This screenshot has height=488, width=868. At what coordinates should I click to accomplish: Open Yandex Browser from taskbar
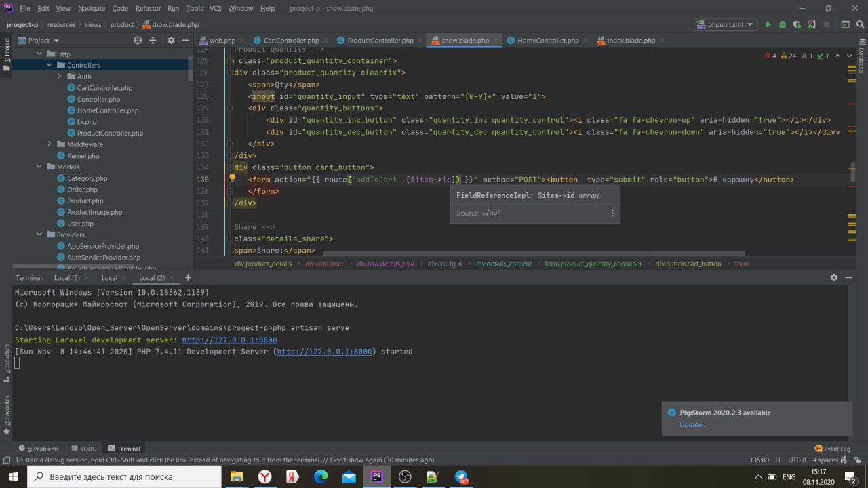(264, 476)
